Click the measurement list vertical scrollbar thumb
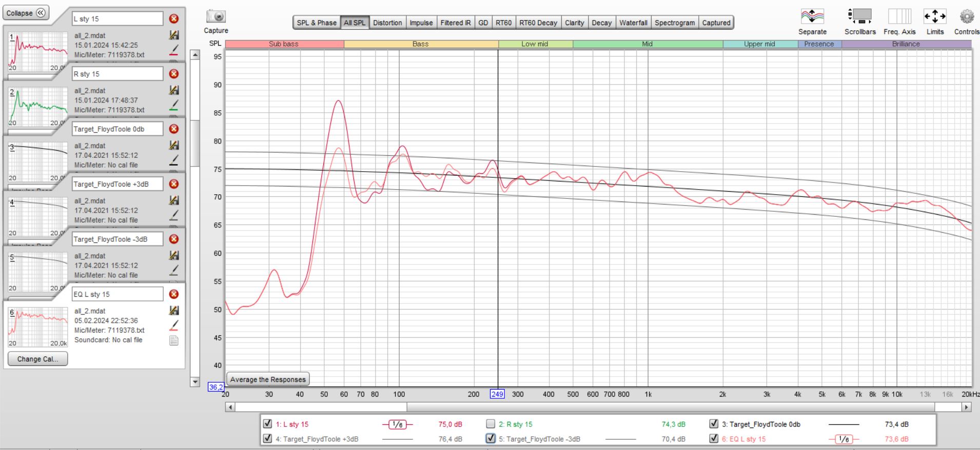The width and height of the screenshot is (980, 450). point(195,144)
